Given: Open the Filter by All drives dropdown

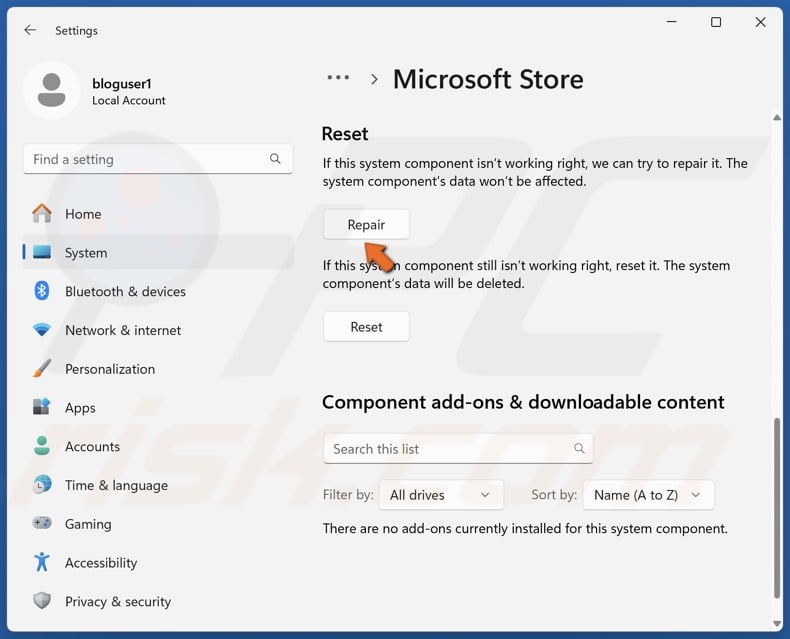Looking at the screenshot, I should [439, 494].
